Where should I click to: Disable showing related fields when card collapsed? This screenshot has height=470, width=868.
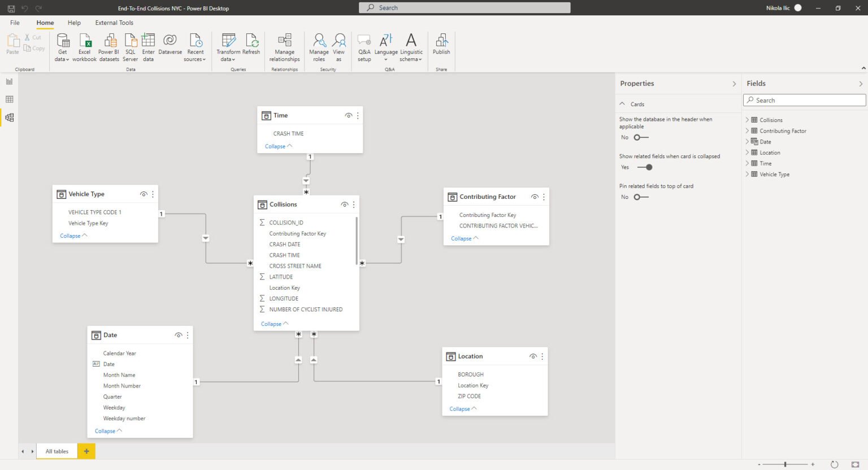tap(644, 167)
